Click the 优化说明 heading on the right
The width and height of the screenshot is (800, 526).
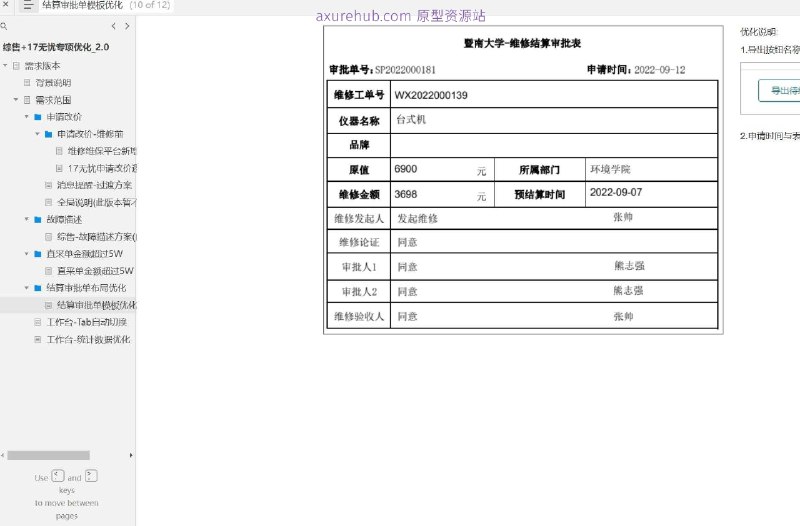coord(758,32)
